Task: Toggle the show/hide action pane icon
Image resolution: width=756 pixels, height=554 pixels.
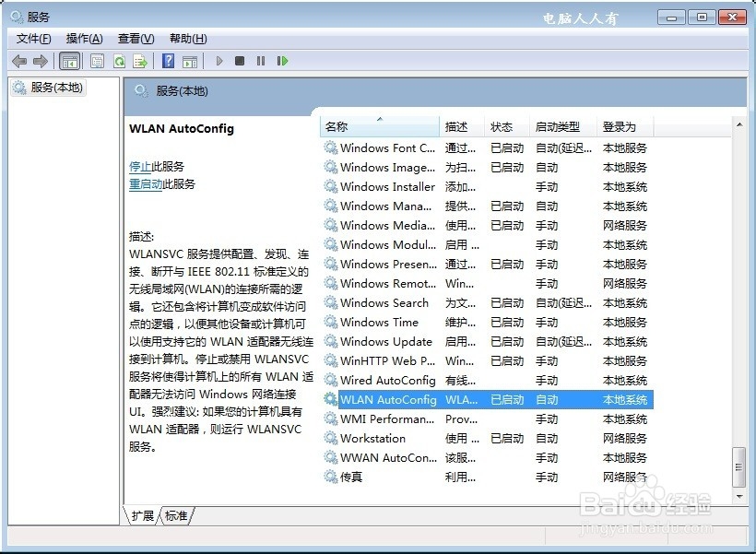Action: [190, 61]
